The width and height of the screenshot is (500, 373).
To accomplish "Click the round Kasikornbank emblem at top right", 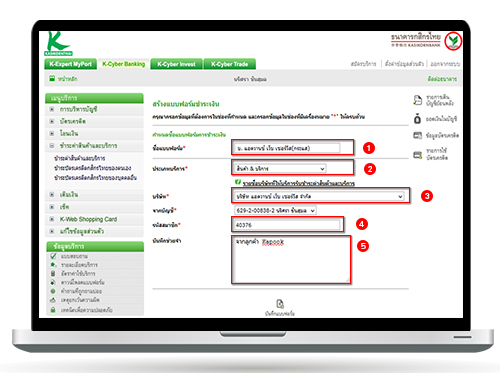I will [453, 41].
